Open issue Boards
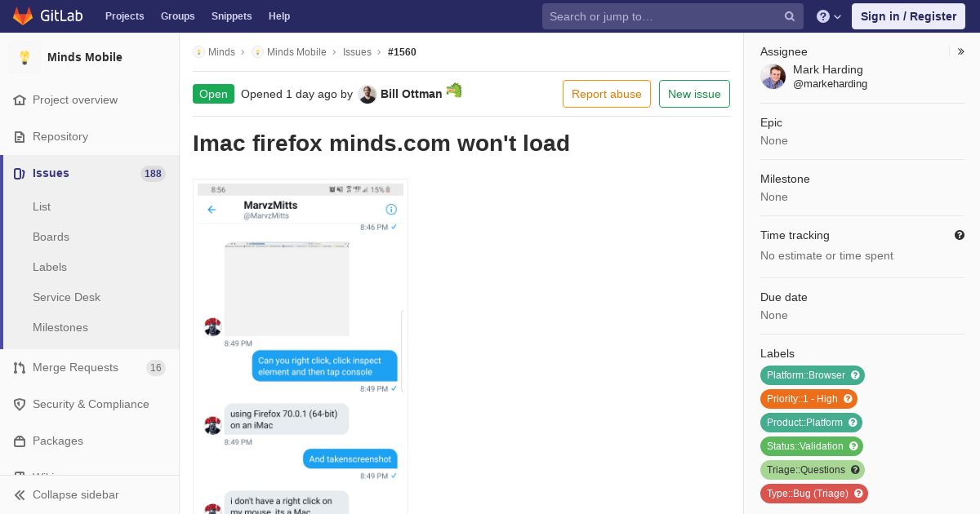Image resolution: width=980 pixels, height=514 pixels. click(51, 237)
